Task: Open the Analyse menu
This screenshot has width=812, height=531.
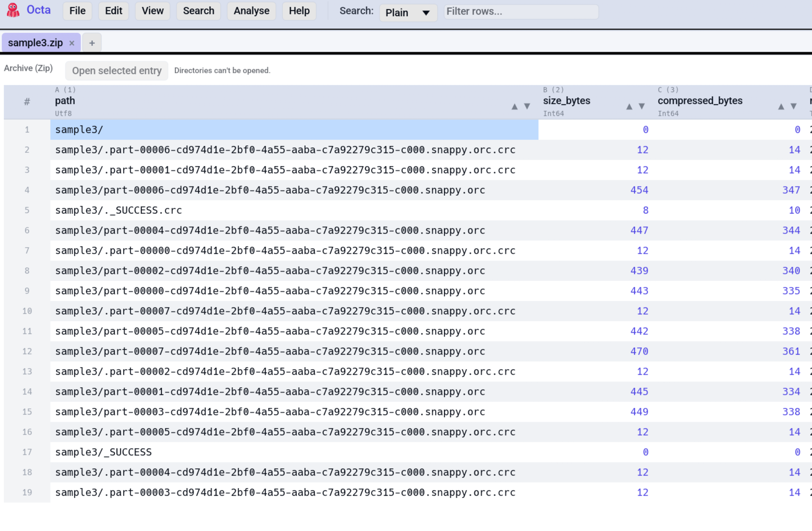Action: [x=251, y=11]
